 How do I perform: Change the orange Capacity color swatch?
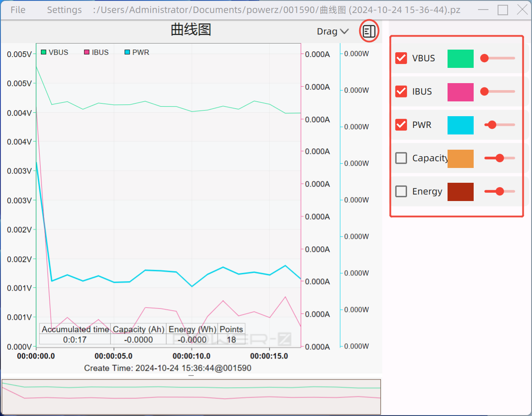click(460, 158)
